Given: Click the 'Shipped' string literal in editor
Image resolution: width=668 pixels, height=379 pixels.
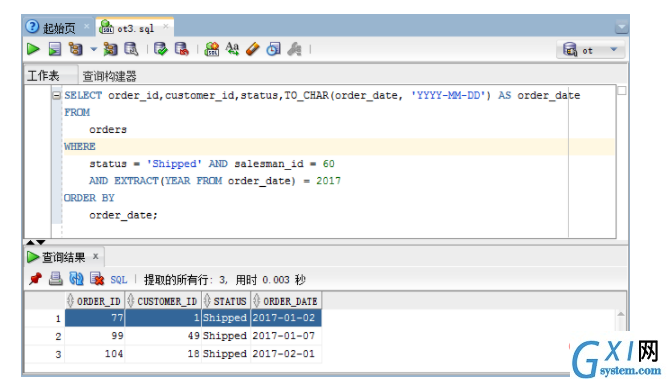Looking at the screenshot, I should coord(174,164).
